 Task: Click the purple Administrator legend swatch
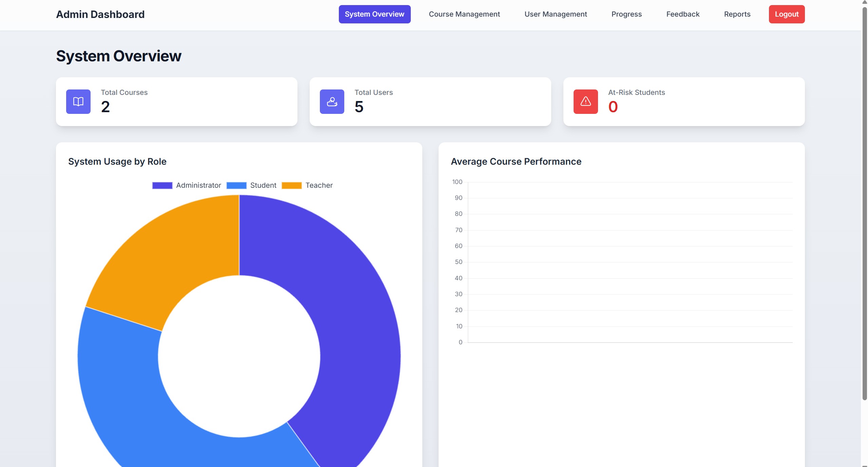tap(162, 185)
